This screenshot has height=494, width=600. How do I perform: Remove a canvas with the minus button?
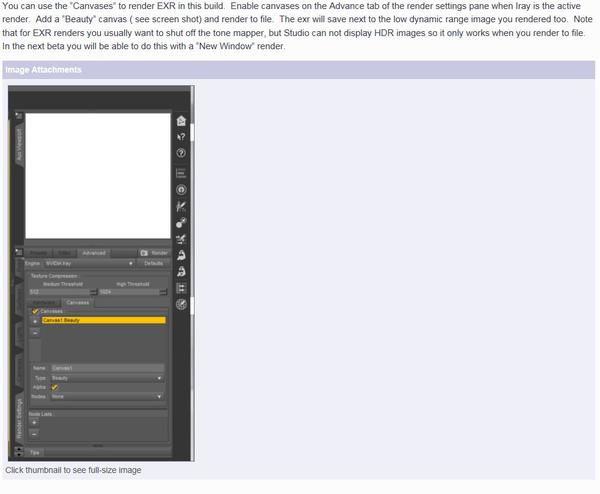coord(35,333)
